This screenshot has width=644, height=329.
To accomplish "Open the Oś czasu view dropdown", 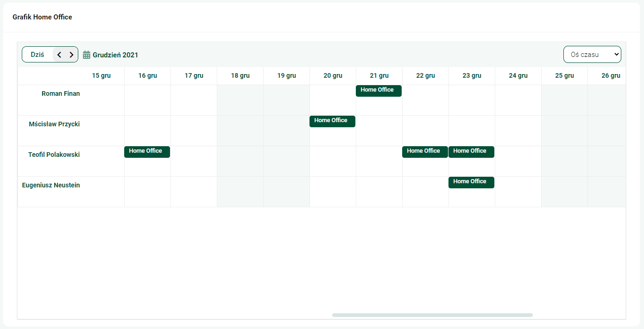I will pos(592,55).
